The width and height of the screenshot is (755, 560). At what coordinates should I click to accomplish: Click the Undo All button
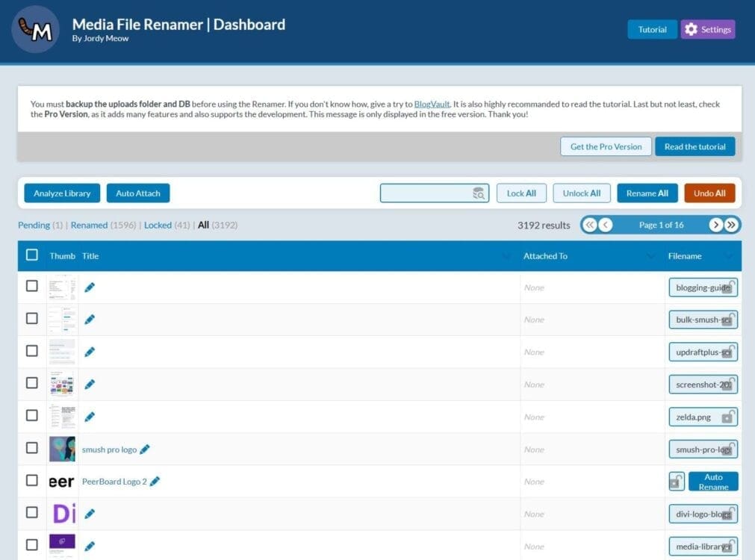tap(709, 193)
